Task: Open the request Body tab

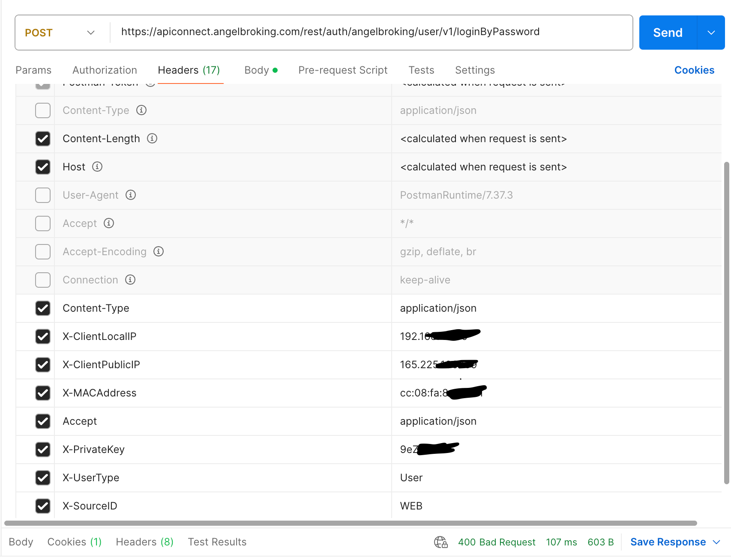Action: 261,70
